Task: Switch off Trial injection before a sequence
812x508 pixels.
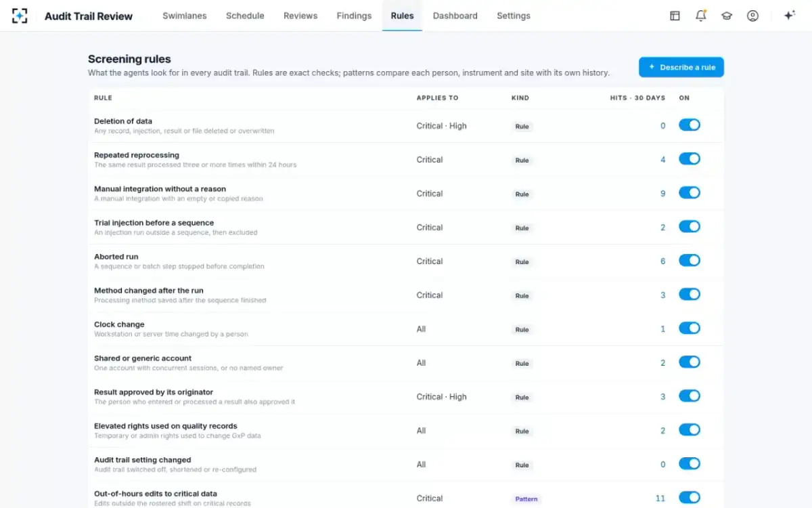Action: [x=690, y=227]
